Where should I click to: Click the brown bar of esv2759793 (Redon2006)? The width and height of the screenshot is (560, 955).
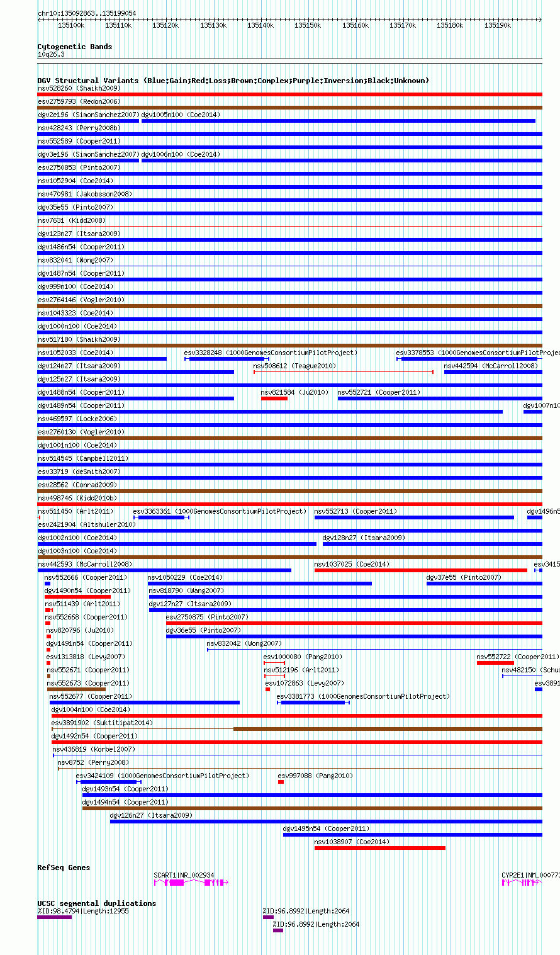(x=290, y=108)
